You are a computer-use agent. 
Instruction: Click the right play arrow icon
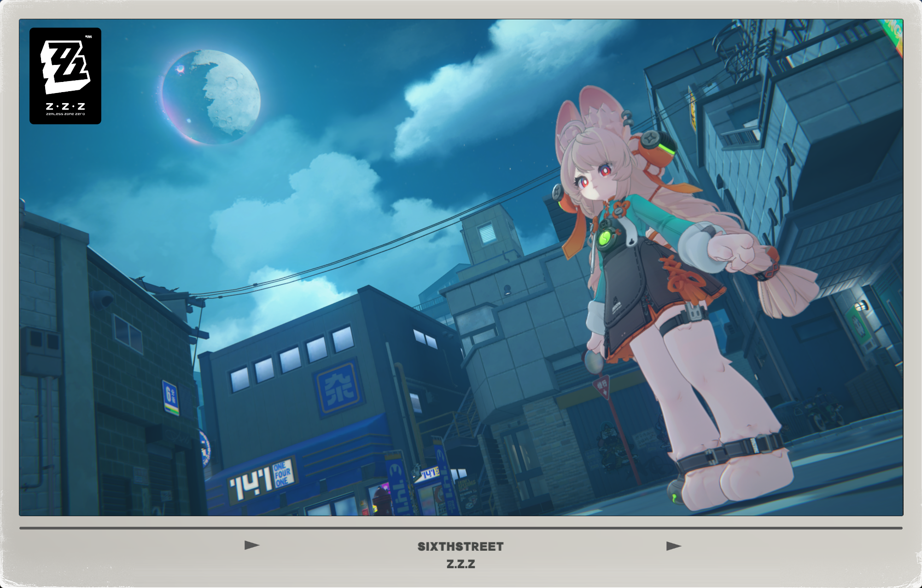[x=673, y=546]
